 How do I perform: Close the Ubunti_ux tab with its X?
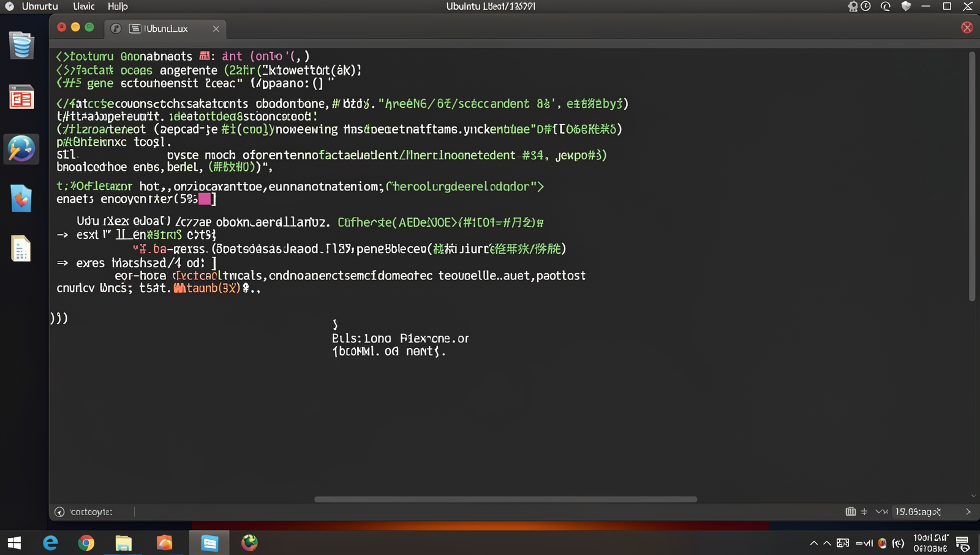216,29
